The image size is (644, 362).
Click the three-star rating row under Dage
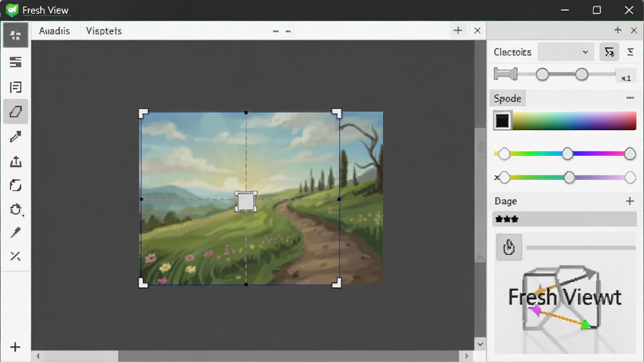pyautogui.click(x=564, y=219)
